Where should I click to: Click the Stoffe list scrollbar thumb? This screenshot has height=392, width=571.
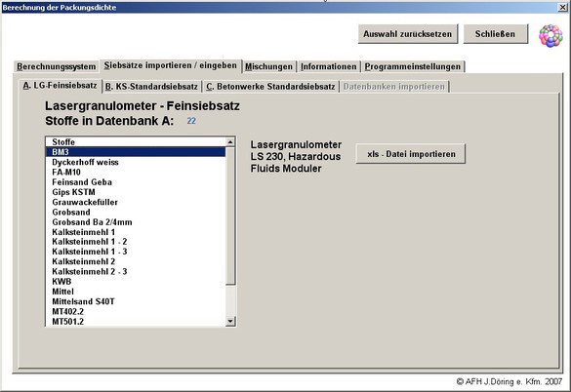click(230, 216)
